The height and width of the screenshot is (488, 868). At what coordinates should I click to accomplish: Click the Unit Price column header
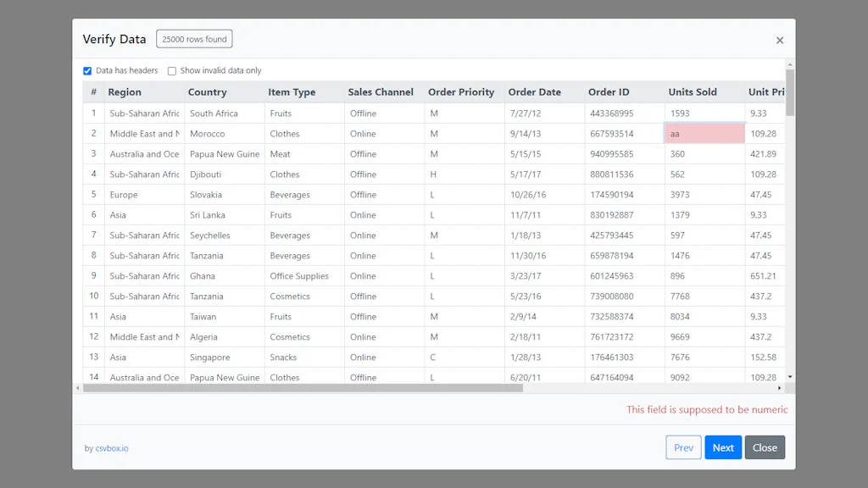[x=769, y=91]
